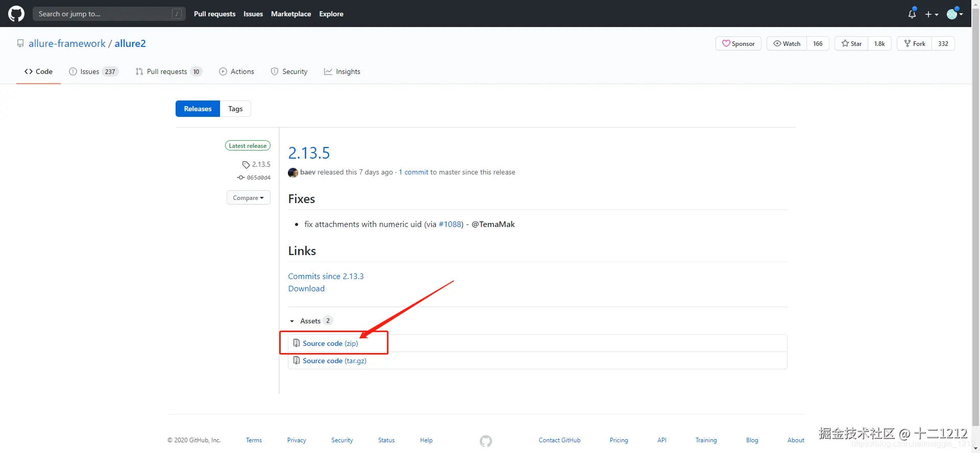980x453 pixels.
Task: Open Blog in footer
Action: 752,440
